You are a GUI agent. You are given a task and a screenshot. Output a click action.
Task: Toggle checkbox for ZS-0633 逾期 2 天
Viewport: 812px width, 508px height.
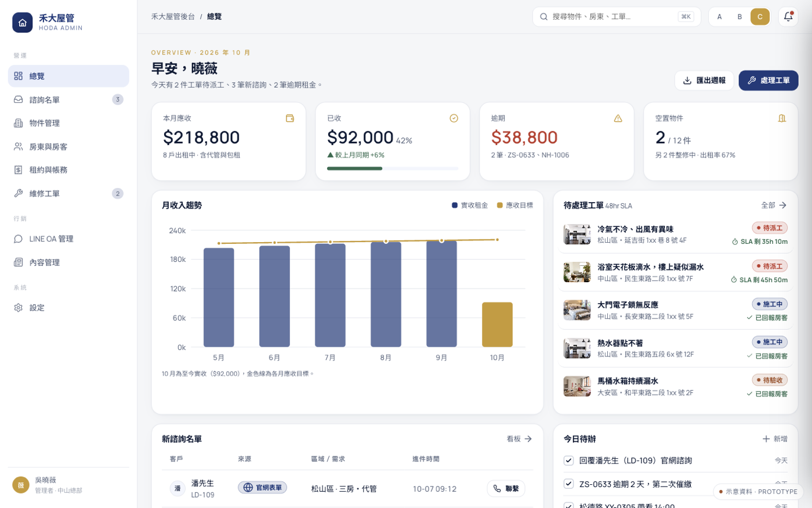[x=568, y=484]
